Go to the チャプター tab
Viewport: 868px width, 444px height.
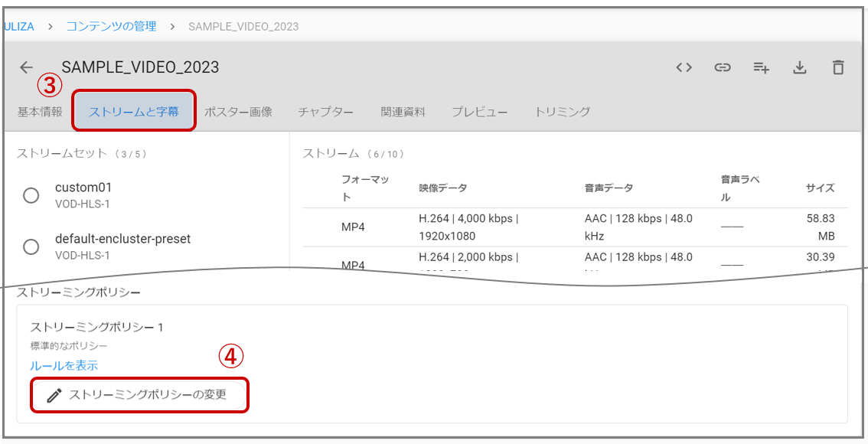(325, 112)
